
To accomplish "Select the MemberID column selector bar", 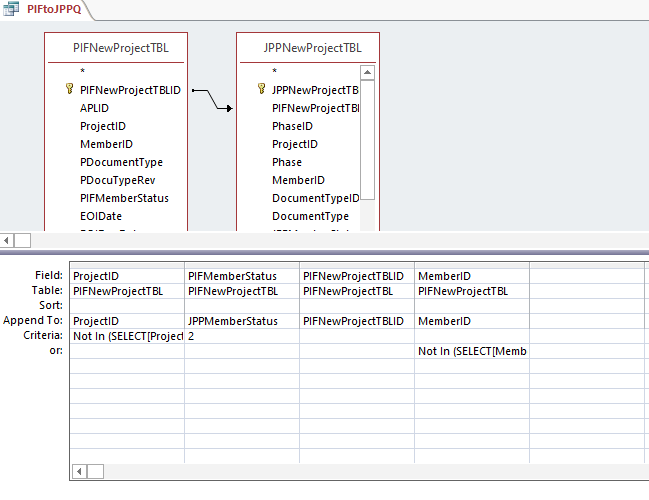I will coord(472,265).
